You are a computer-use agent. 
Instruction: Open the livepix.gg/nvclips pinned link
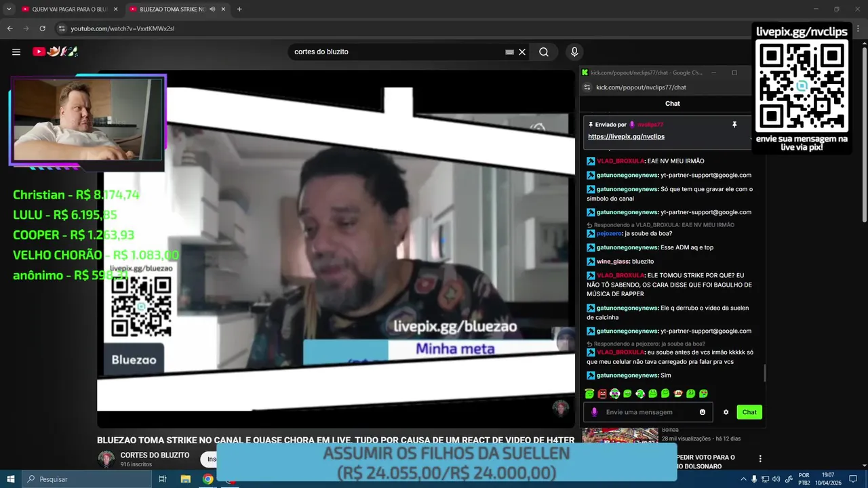click(626, 136)
